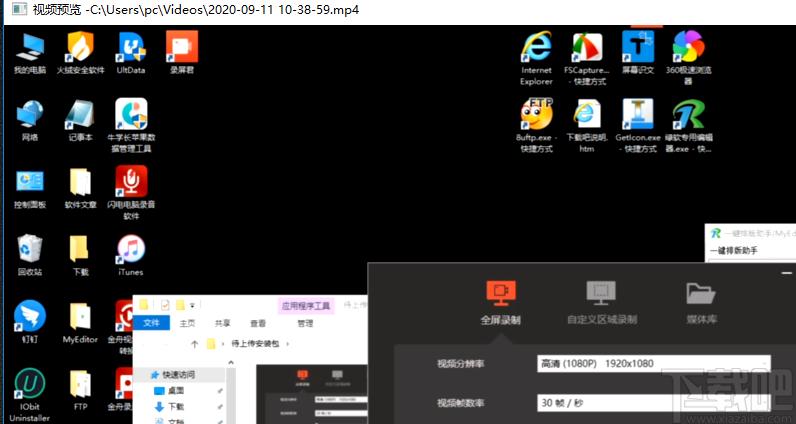The height and width of the screenshot is (424, 796).
Task: Launch 火绒安全软件 from the desktop
Action: [80, 53]
